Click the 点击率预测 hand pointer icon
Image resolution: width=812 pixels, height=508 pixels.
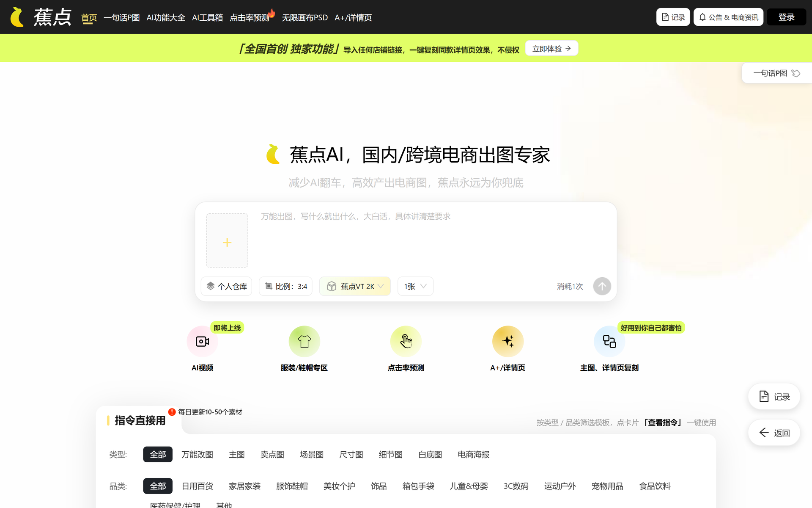coord(406,341)
